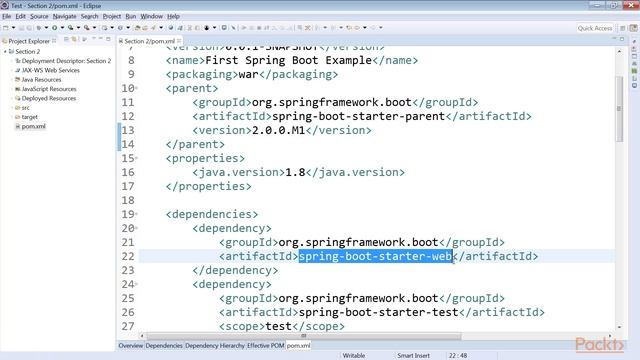Click the Writable status entry
The height and width of the screenshot is (360, 640).
point(353,356)
